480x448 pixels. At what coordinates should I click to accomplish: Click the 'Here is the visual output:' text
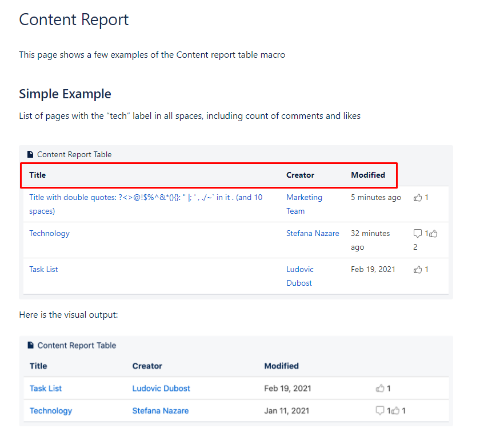tap(69, 314)
